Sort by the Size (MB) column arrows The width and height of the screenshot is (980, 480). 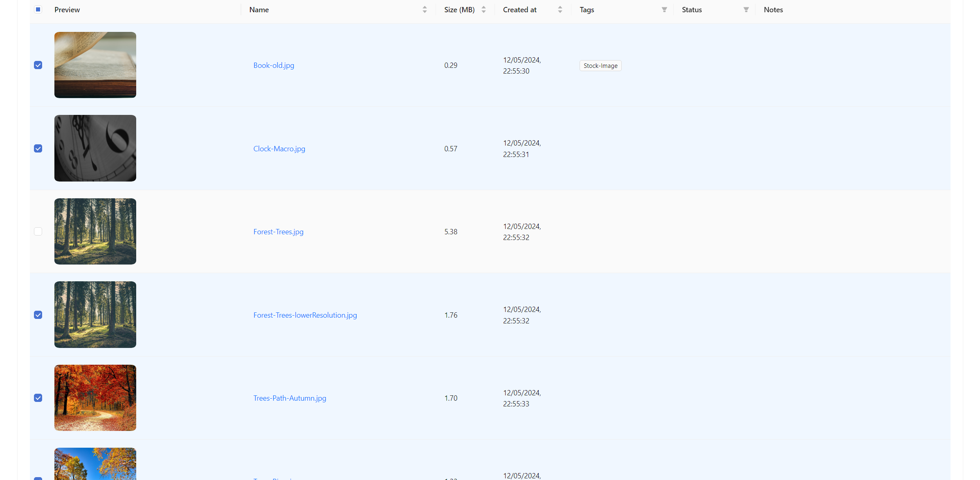[483, 9]
